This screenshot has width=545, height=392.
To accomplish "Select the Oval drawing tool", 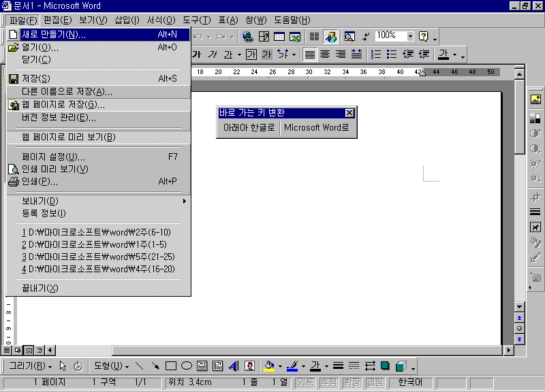I will (x=187, y=366).
